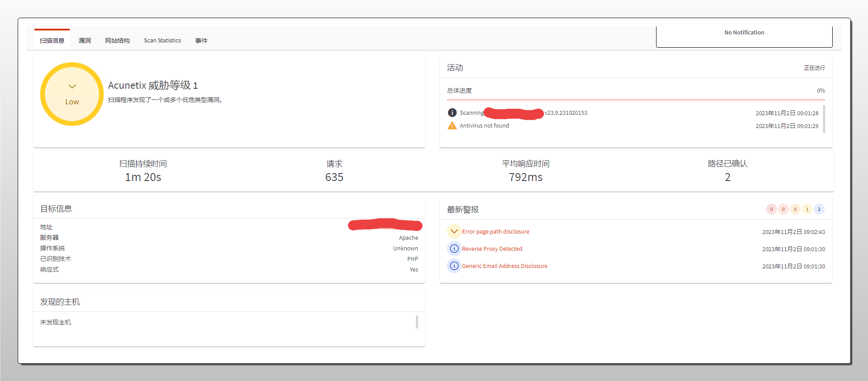Click the 路径已确认 value 2

point(728,177)
